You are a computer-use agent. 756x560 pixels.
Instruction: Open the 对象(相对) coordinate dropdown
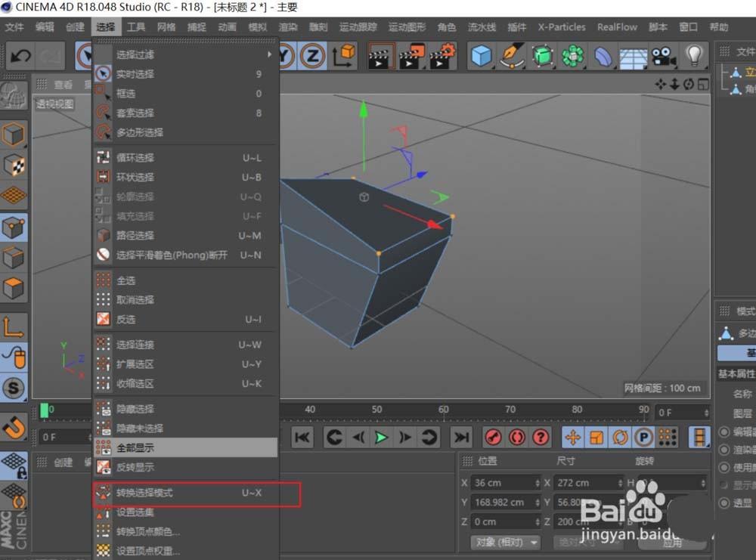(504, 541)
